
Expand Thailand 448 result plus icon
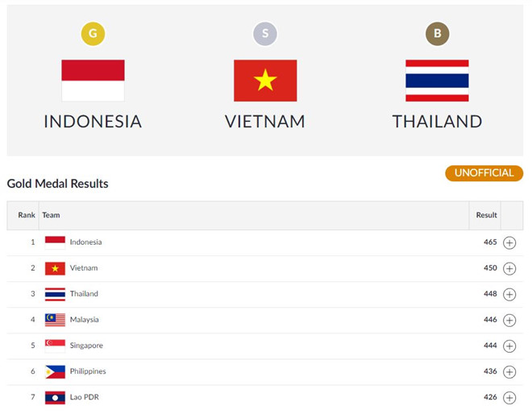click(509, 294)
